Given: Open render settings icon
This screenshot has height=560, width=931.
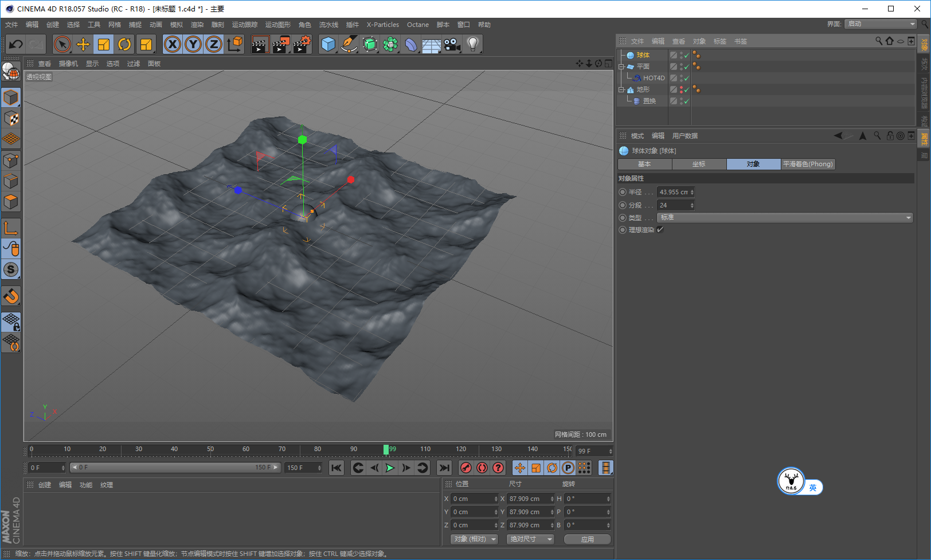Looking at the screenshot, I should pyautogui.click(x=302, y=44).
